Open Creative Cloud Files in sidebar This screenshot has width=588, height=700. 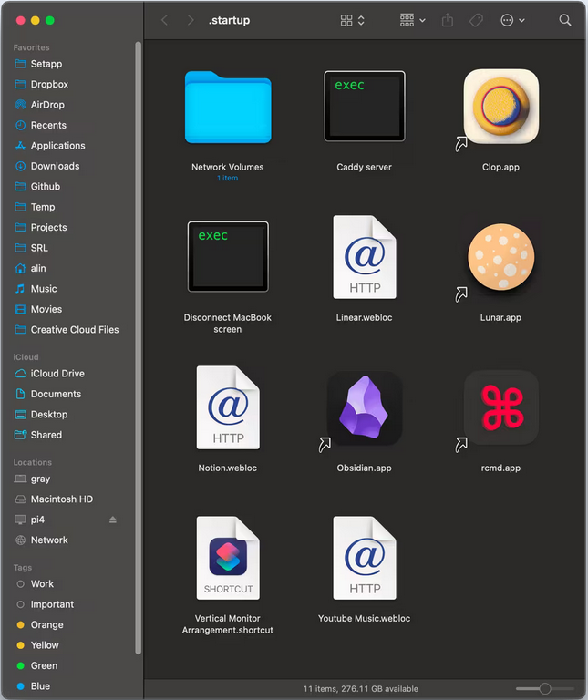tap(74, 330)
